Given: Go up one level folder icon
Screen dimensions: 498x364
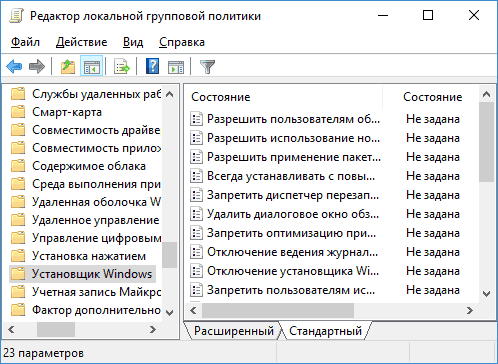Looking at the screenshot, I should (68, 66).
